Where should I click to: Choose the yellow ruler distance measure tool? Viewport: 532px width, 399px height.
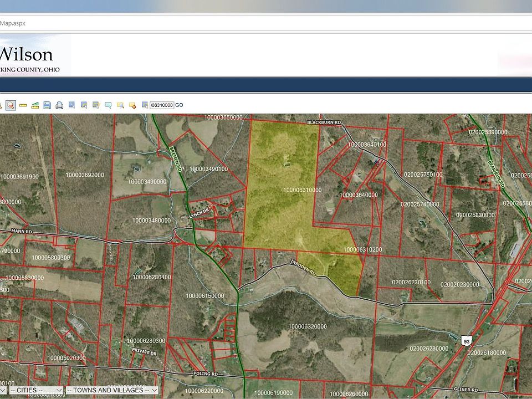pos(23,105)
